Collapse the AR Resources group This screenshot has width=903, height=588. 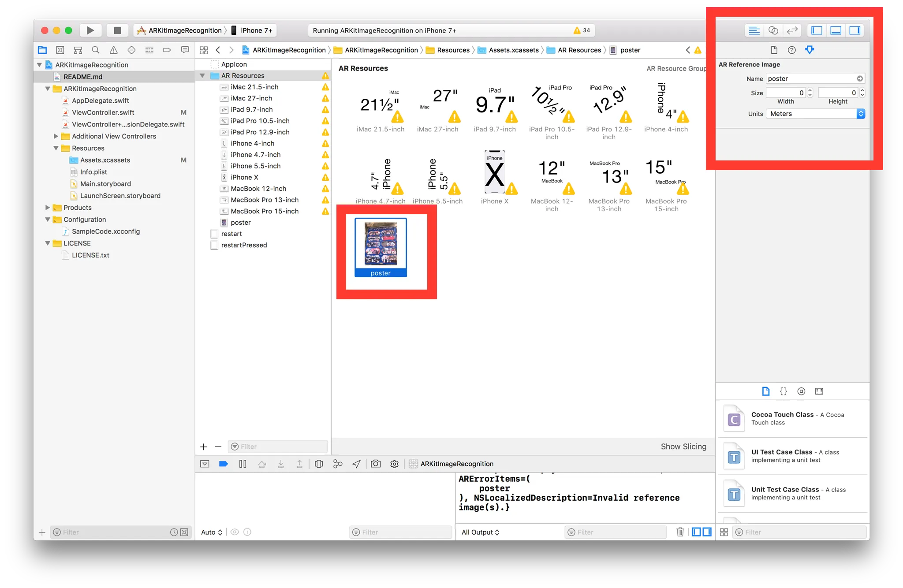click(202, 76)
